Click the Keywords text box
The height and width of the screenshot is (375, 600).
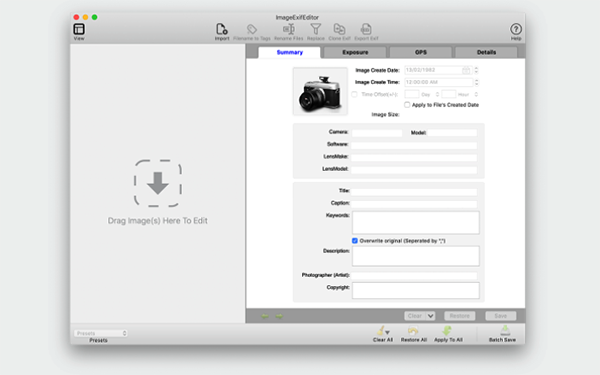[416, 223]
